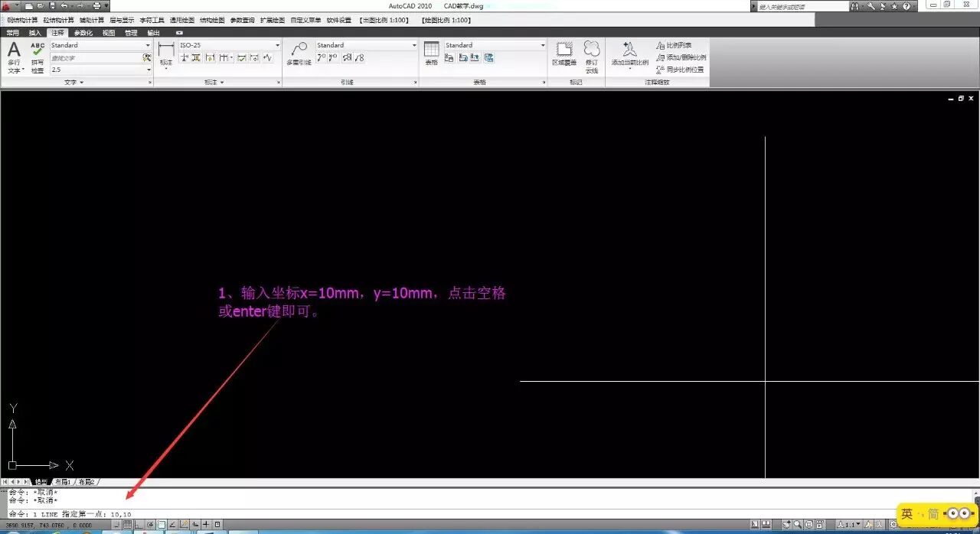Open the text height 2.5 dropdown

click(x=148, y=70)
